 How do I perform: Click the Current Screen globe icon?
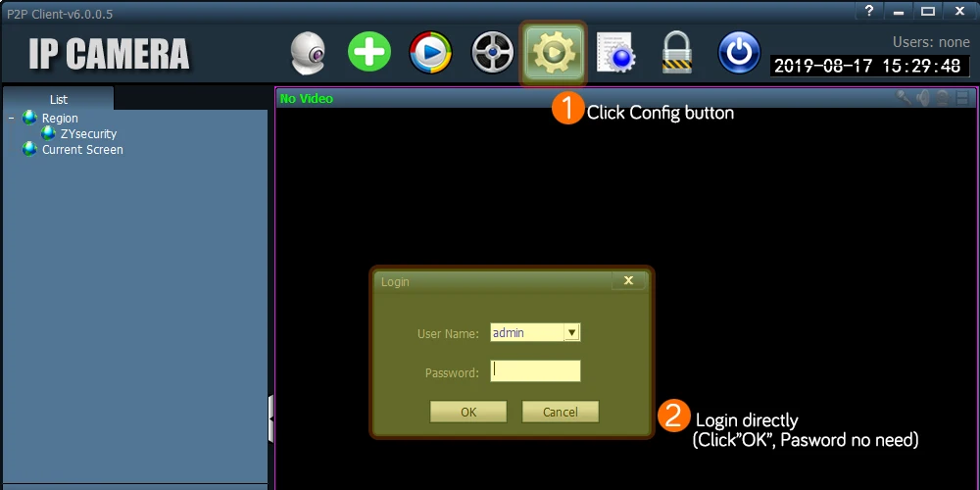coord(29,149)
